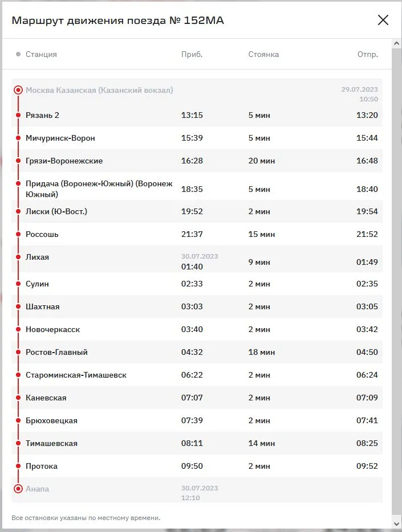Close the train route dialog
The width and height of the screenshot is (402, 532).
tap(383, 21)
